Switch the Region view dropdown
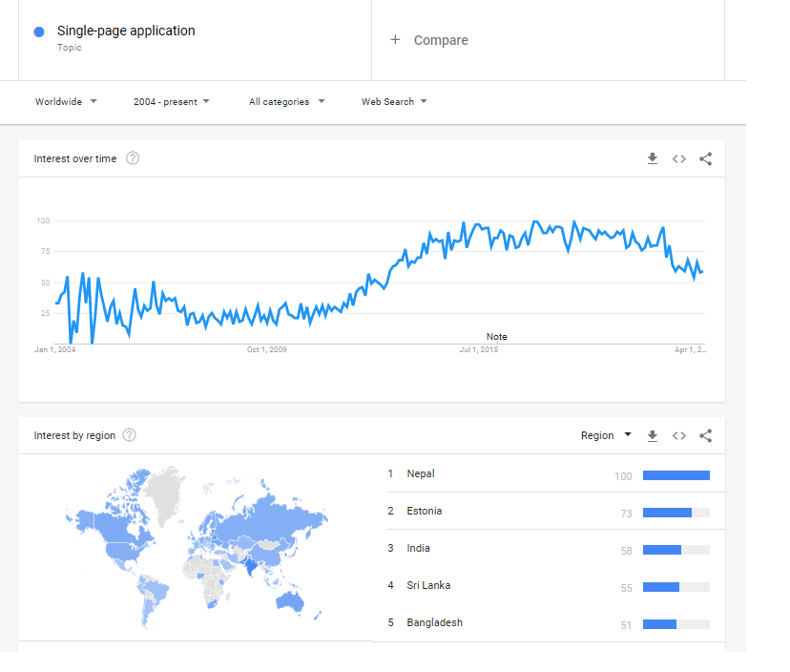The height and width of the screenshot is (672, 790). pyautogui.click(x=606, y=435)
